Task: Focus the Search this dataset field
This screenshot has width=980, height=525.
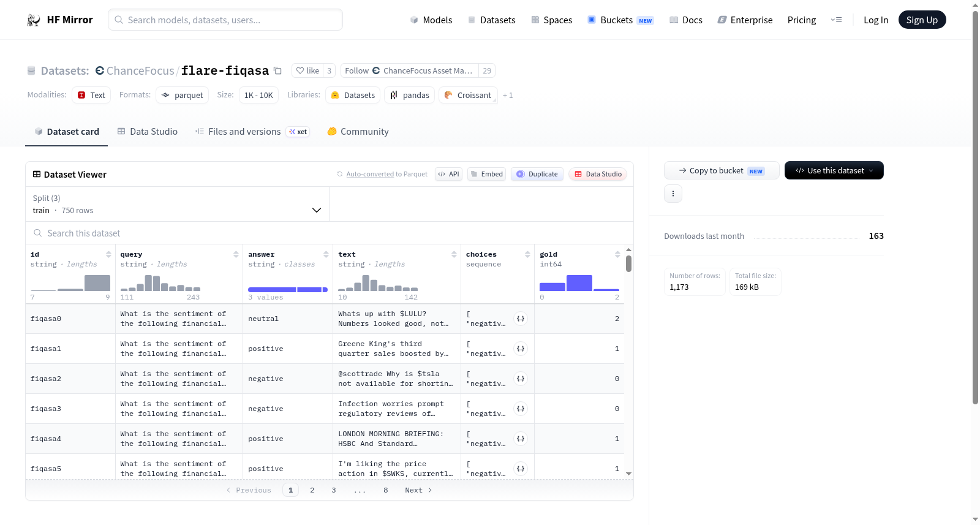Action: [x=330, y=233]
